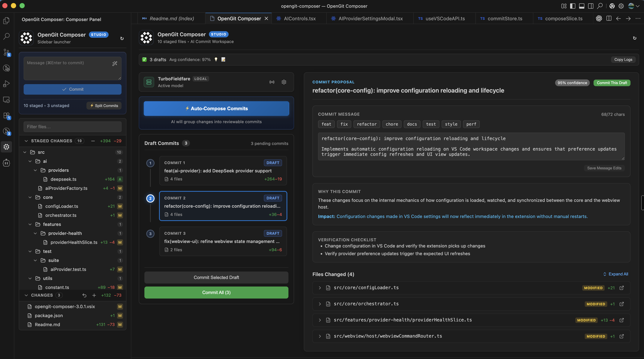Click Expand All in Files Changed
The height and width of the screenshot is (359, 644).
tap(615, 274)
